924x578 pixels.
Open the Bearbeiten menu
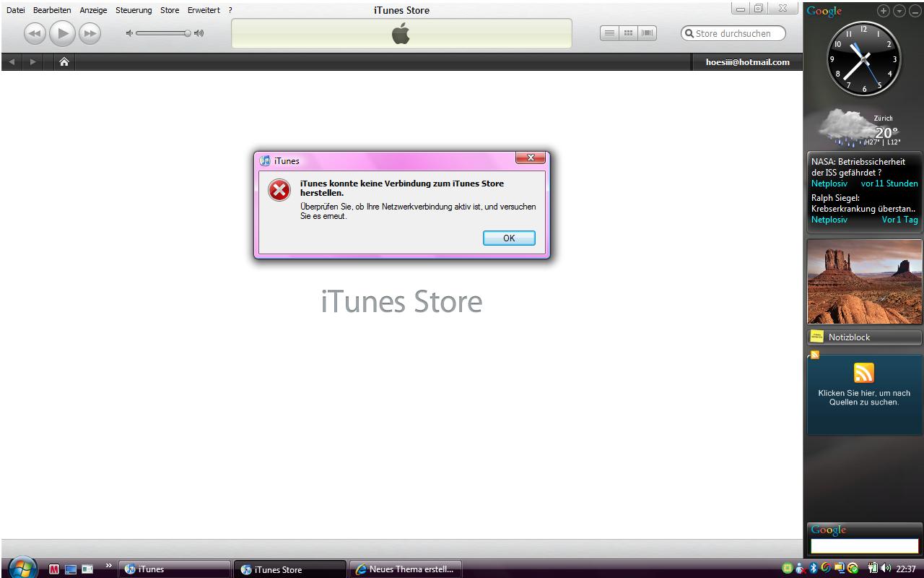tap(52, 10)
